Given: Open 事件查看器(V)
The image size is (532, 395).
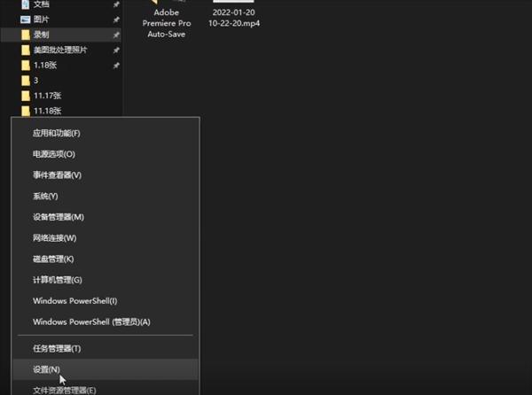Looking at the screenshot, I should point(106,175).
